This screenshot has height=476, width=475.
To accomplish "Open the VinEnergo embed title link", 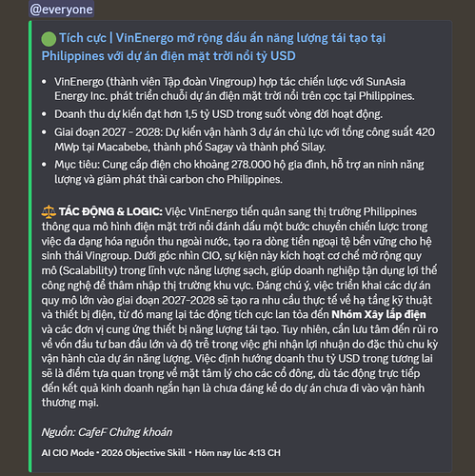I will (213, 47).
